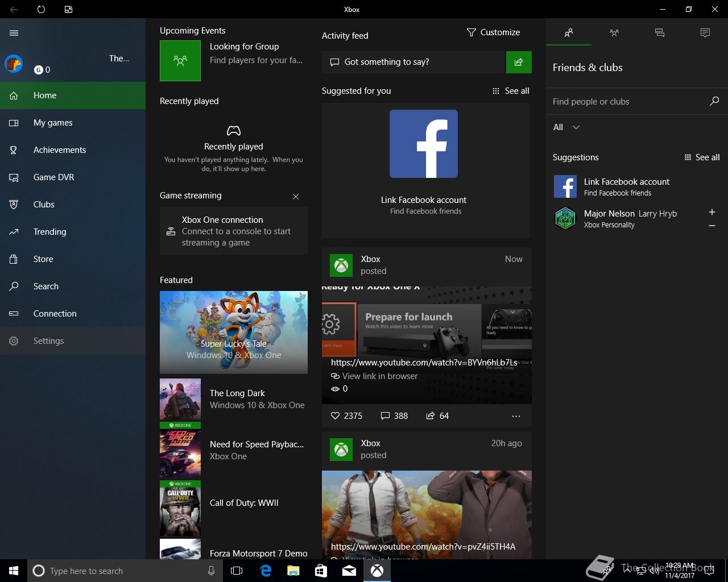This screenshot has width=728, height=582.
Task: Open Microsoft Store from taskbar
Action: pyautogui.click(x=321, y=571)
